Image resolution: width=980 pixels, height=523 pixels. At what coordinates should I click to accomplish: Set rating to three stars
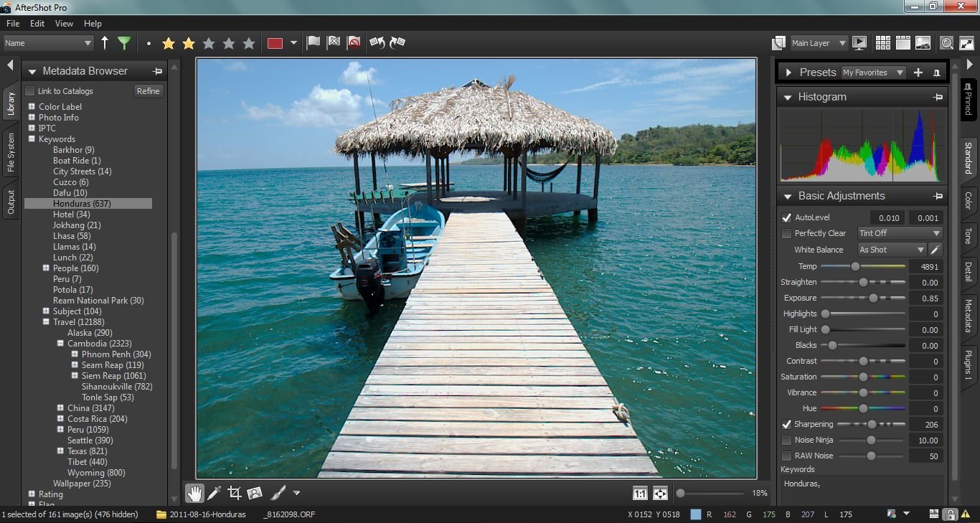click(209, 44)
